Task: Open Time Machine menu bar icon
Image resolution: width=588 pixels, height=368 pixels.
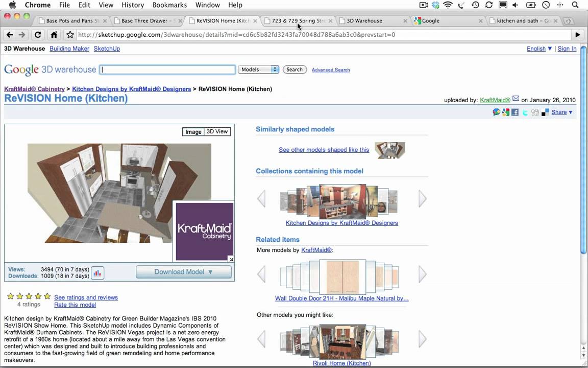Action: click(475, 5)
